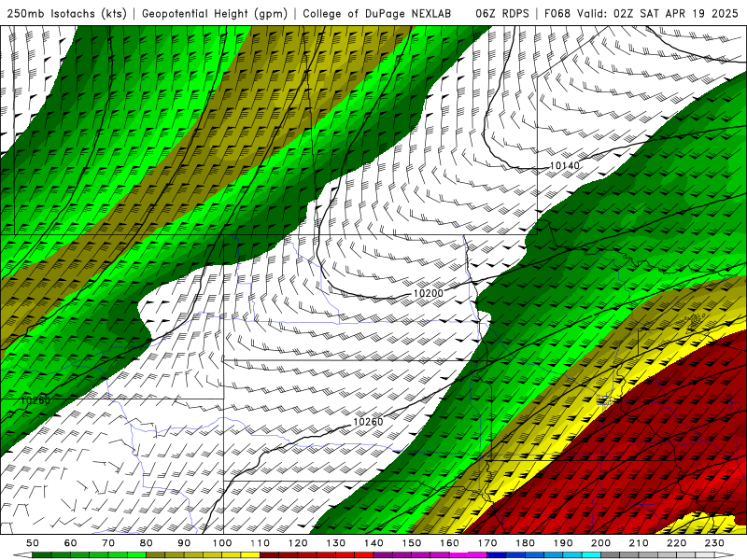Image resolution: width=747 pixels, height=560 pixels.
Task: Click the 120 value on the color scale
Action: [298, 543]
